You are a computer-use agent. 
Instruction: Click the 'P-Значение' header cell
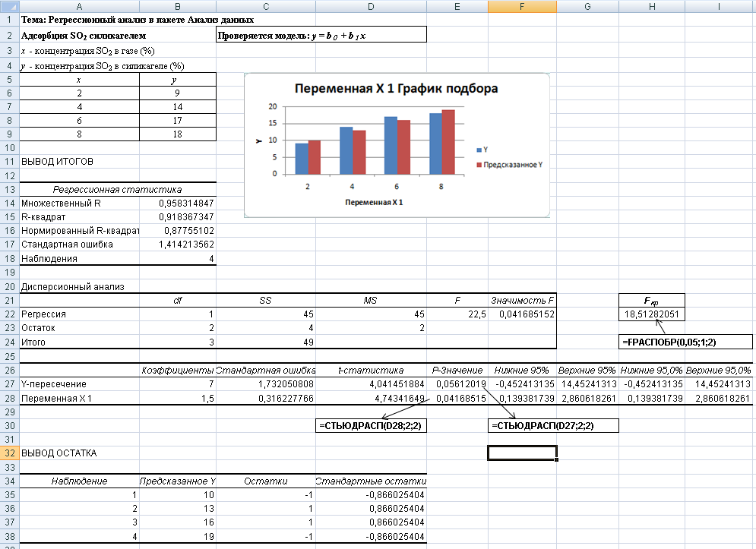coord(457,371)
